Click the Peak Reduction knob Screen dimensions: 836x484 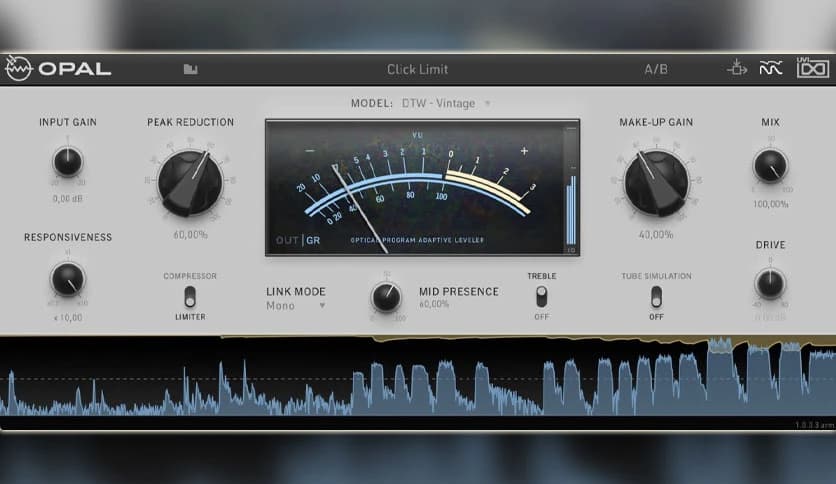click(190, 183)
